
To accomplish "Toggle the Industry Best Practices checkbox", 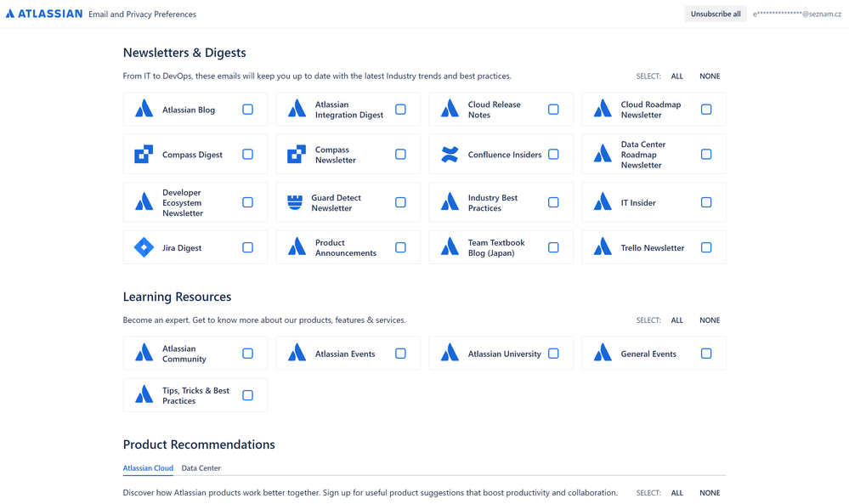I will click(552, 202).
